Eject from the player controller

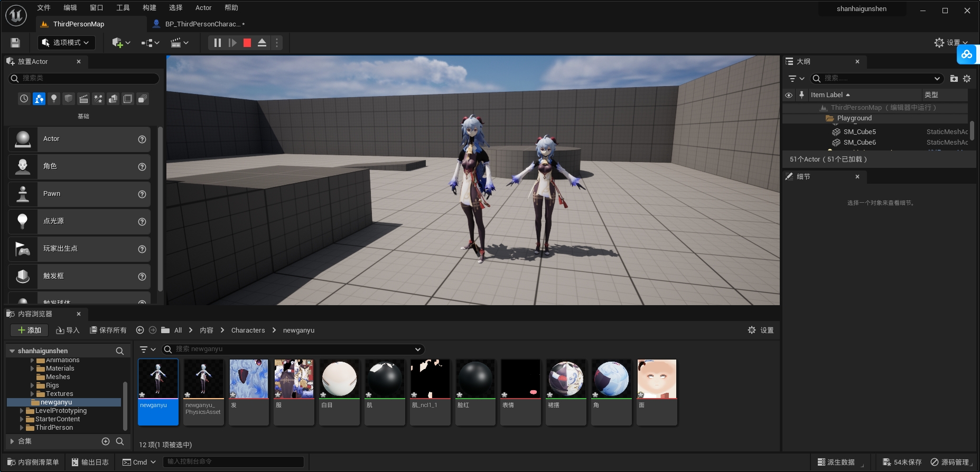[x=262, y=43]
